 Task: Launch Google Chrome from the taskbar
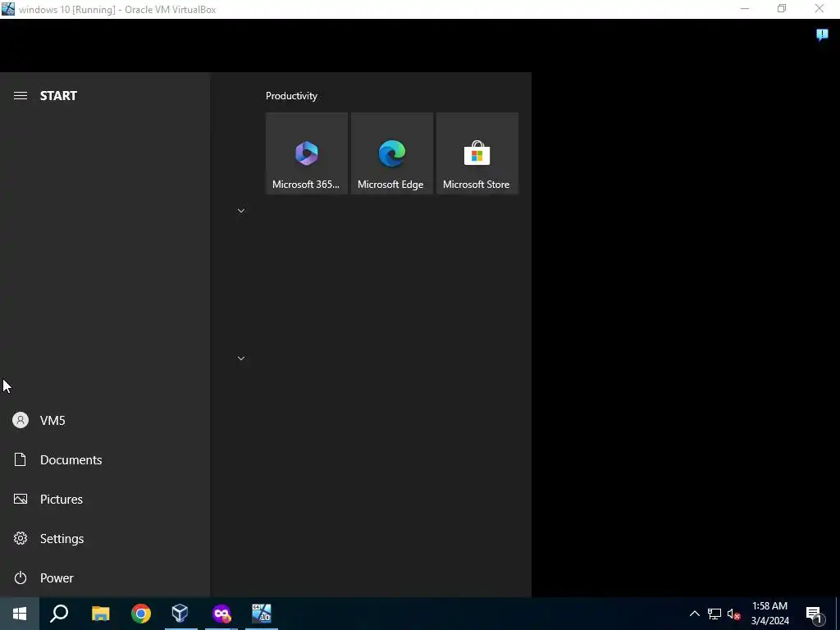click(141, 614)
